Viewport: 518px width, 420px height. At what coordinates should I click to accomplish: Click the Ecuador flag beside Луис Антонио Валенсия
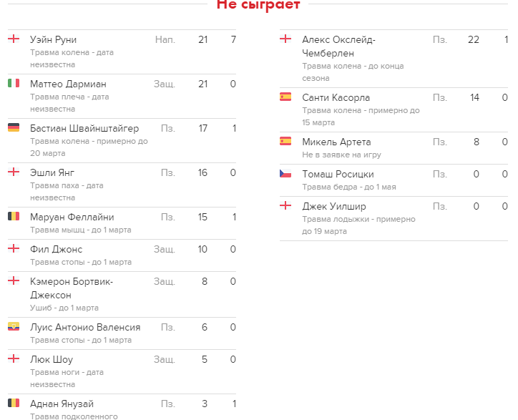click(14, 326)
